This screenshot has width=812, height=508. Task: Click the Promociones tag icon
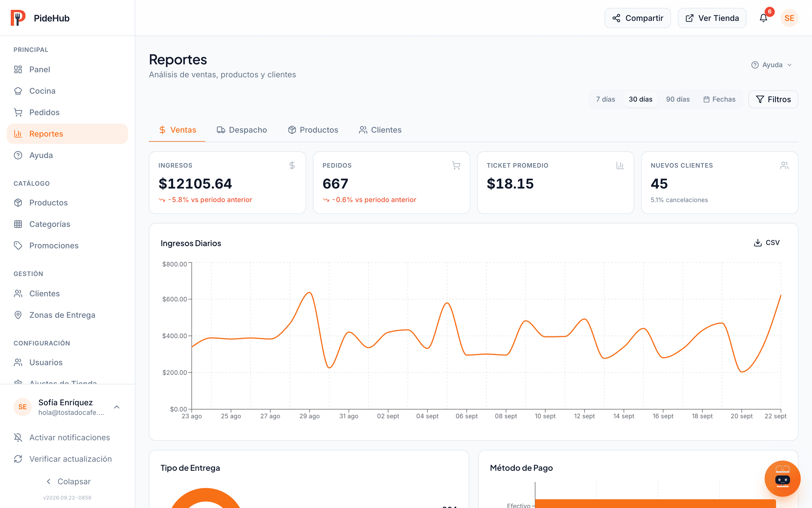pyautogui.click(x=18, y=246)
